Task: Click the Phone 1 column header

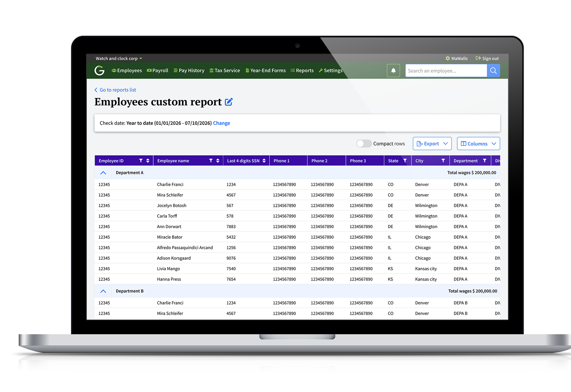Action: click(x=288, y=161)
